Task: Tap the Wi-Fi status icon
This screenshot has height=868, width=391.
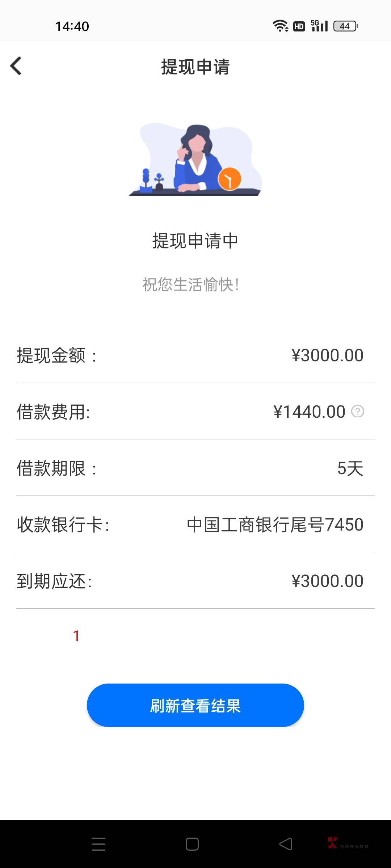Action: pyautogui.click(x=280, y=26)
